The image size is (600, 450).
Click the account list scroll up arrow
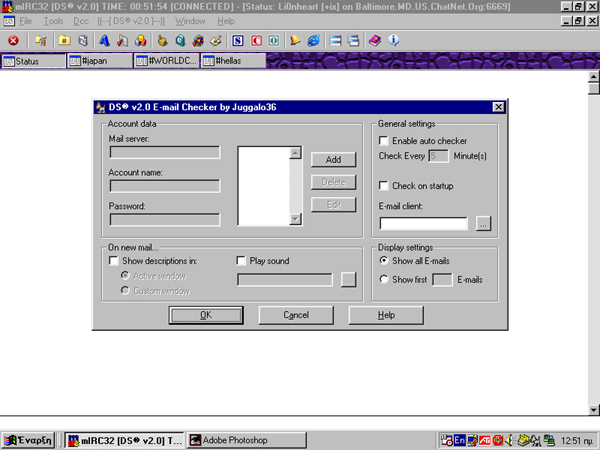(x=295, y=153)
